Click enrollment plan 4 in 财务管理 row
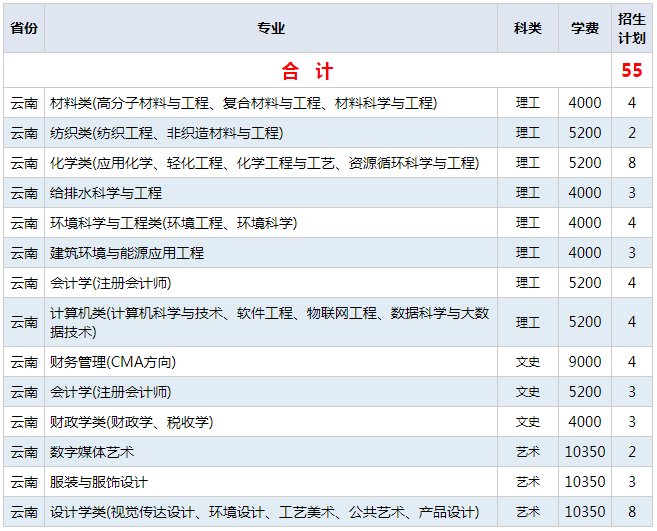This screenshot has height=531, width=657. coord(632,362)
